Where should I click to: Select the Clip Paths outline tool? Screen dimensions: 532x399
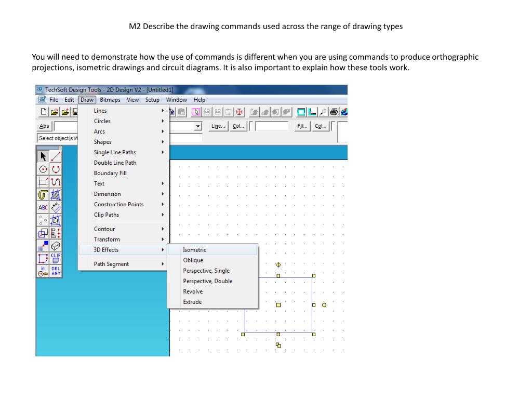pos(56,220)
